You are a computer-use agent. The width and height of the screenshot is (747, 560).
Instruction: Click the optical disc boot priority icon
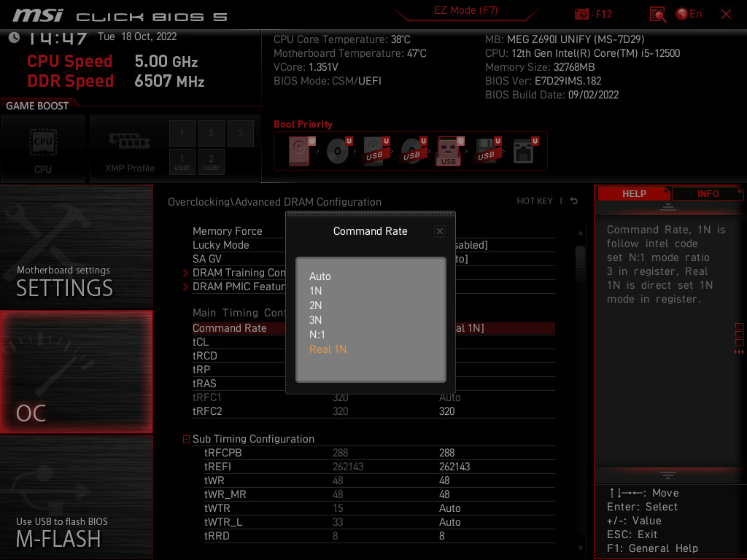tap(338, 151)
